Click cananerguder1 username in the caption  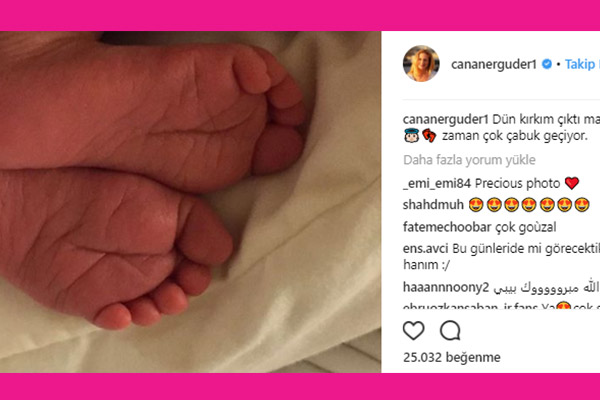click(446, 119)
